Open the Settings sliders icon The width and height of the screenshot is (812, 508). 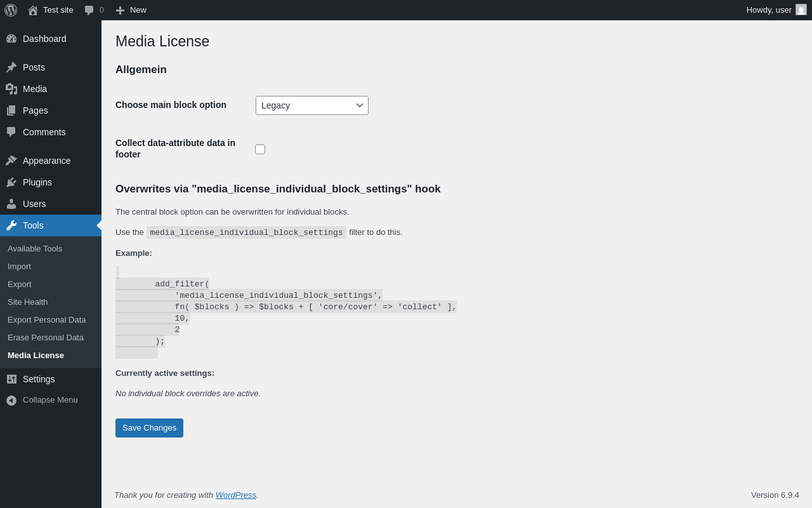[11, 379]
